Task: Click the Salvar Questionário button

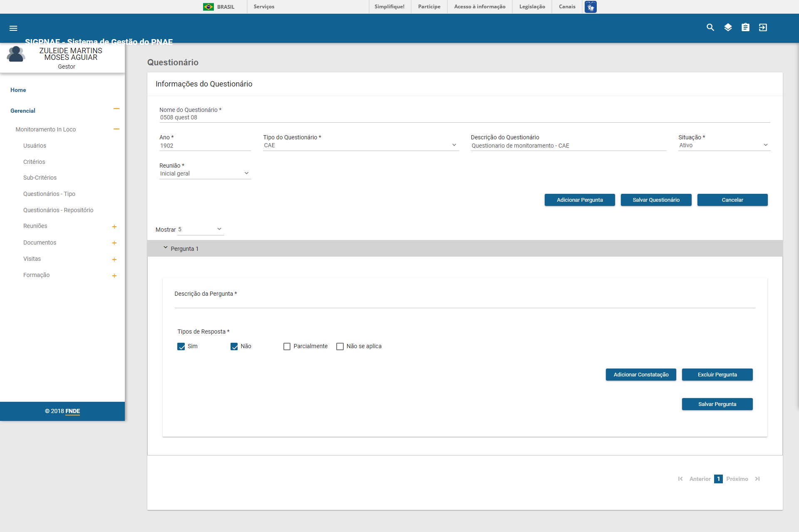Action: pos(656,200)
